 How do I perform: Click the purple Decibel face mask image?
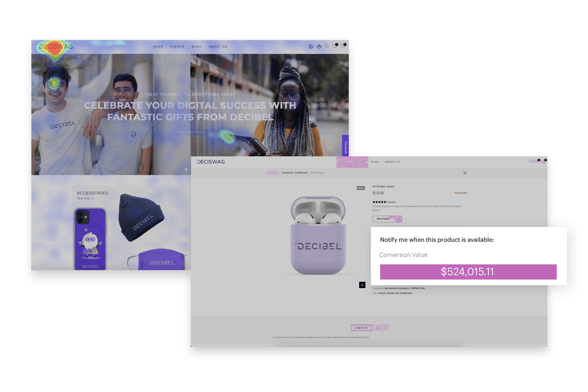[157, 260]
